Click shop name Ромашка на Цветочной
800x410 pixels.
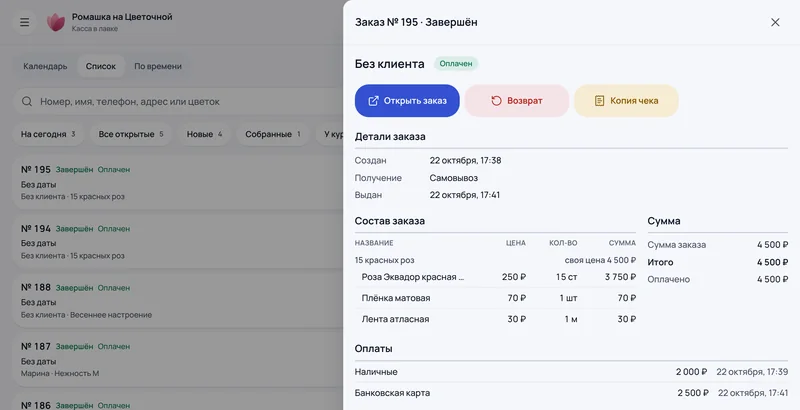click(x=122, y=17)
